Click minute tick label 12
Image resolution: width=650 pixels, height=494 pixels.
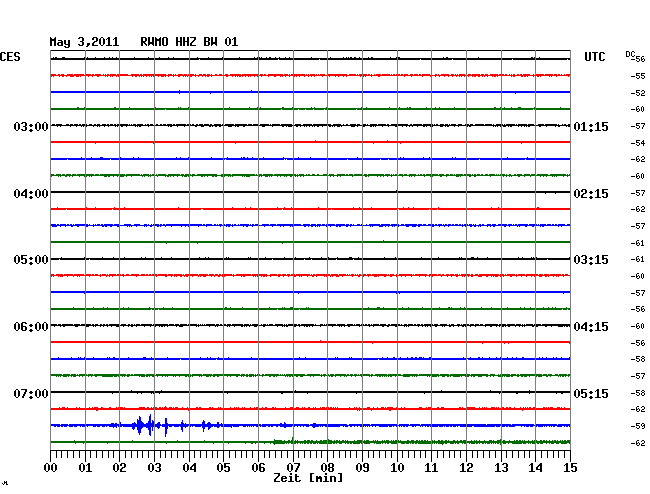click(466, 467)
